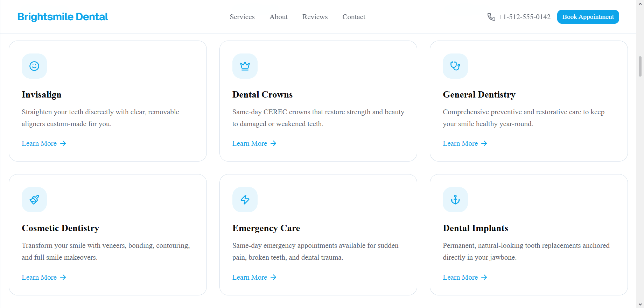Open the Services menu item

[242, 17]
